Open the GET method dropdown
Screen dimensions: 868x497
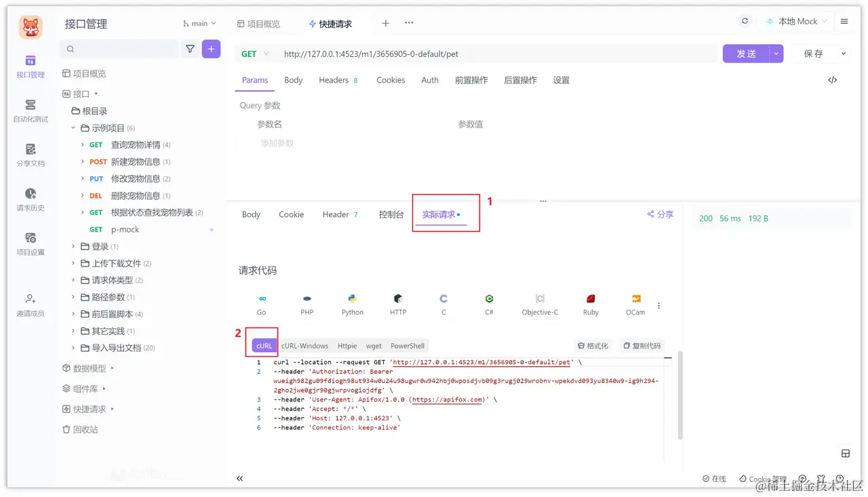pyautogui.click(x=256, y=54)
